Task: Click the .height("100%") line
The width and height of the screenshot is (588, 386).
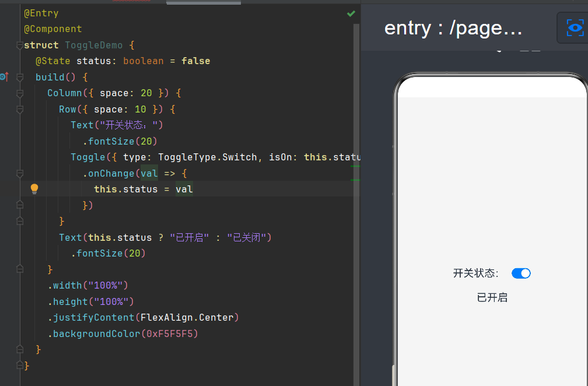Action: click(91, 301)
